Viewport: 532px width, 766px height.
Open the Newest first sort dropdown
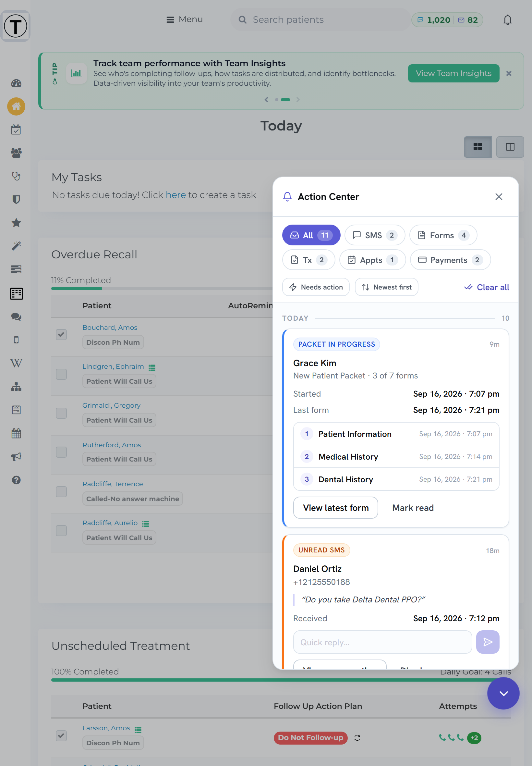pos(386,287)
